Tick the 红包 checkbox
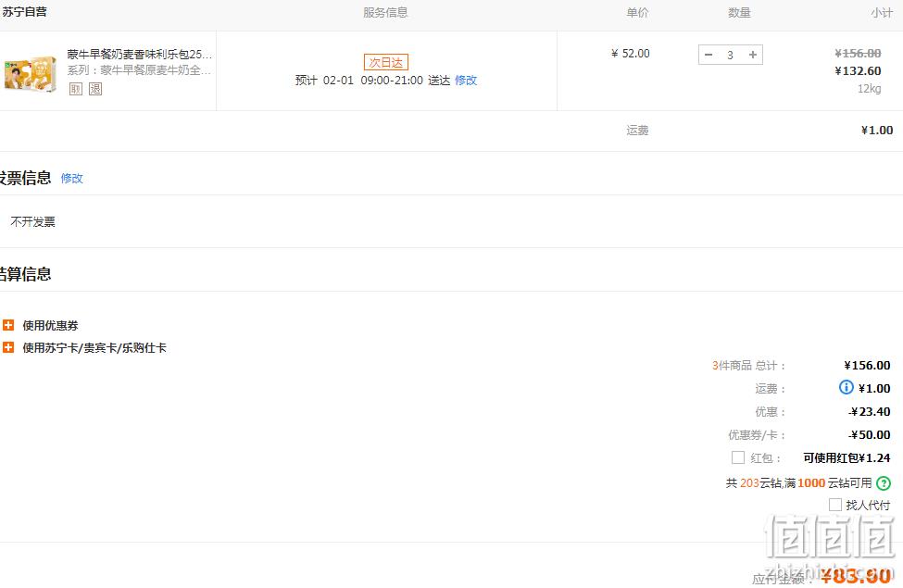903x588 pixels. [x=738, y=457]
